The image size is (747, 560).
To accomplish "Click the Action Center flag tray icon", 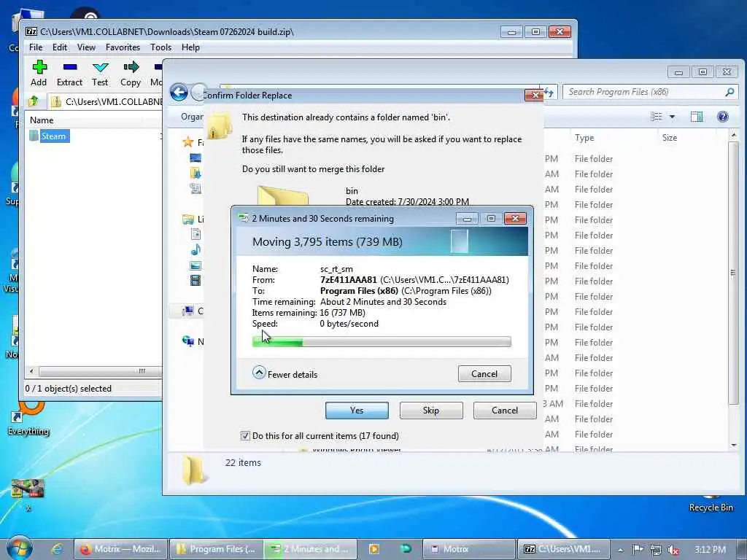I will pos(638,550).
